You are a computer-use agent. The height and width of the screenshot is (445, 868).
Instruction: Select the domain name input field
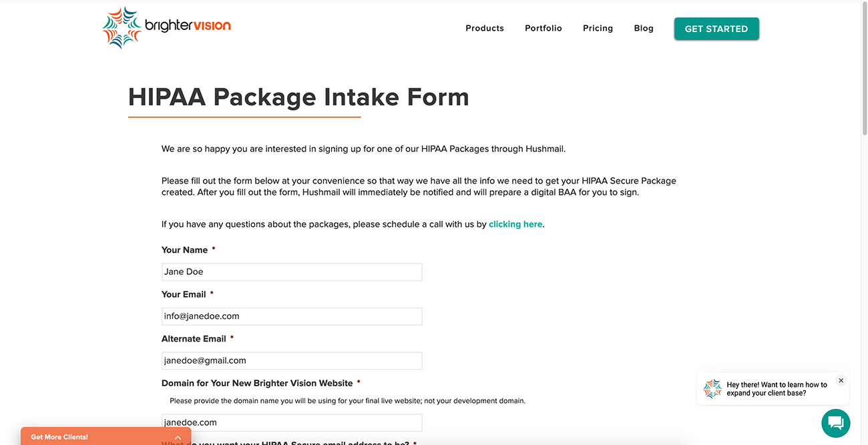click(292, 422)
